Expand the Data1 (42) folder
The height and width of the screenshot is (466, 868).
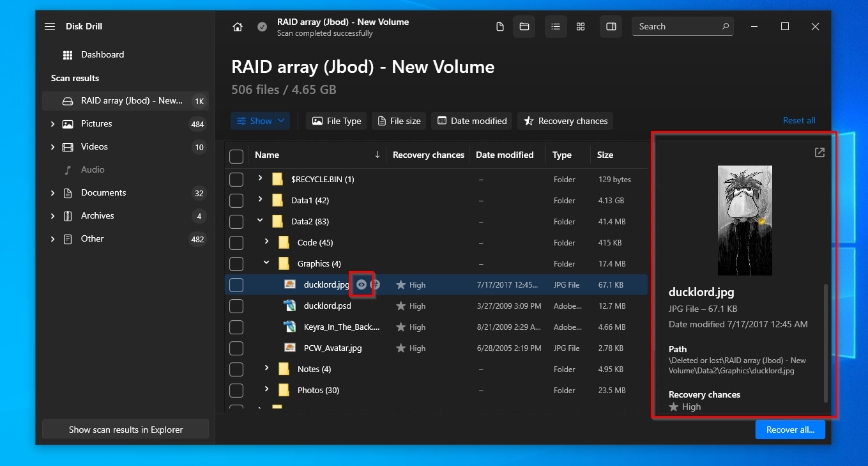tap(260, 200)
